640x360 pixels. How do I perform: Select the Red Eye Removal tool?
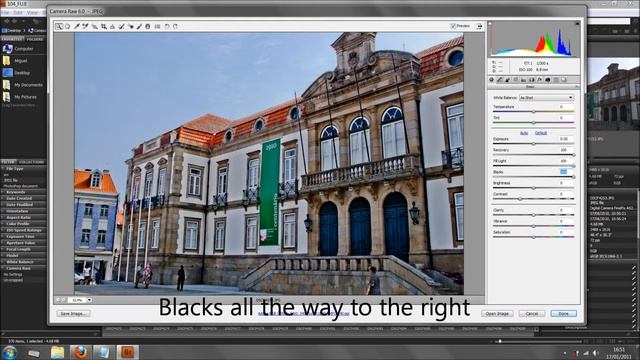131,27
